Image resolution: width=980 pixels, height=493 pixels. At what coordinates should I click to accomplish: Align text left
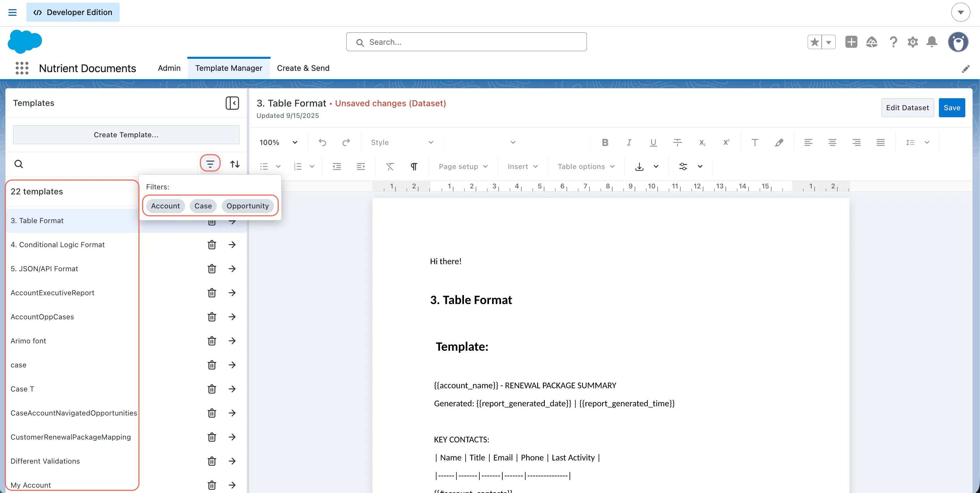pos(808,142)
